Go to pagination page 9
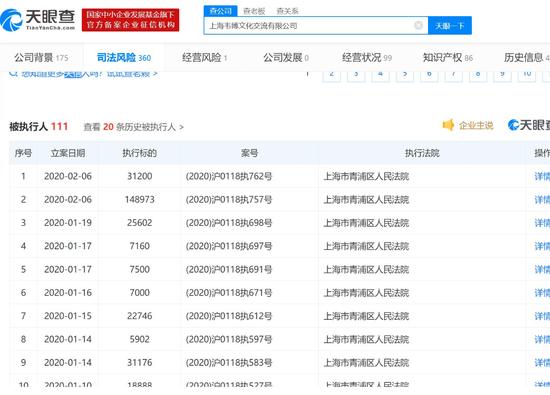The height and width of the screenshot is (395, 550). 502,75
